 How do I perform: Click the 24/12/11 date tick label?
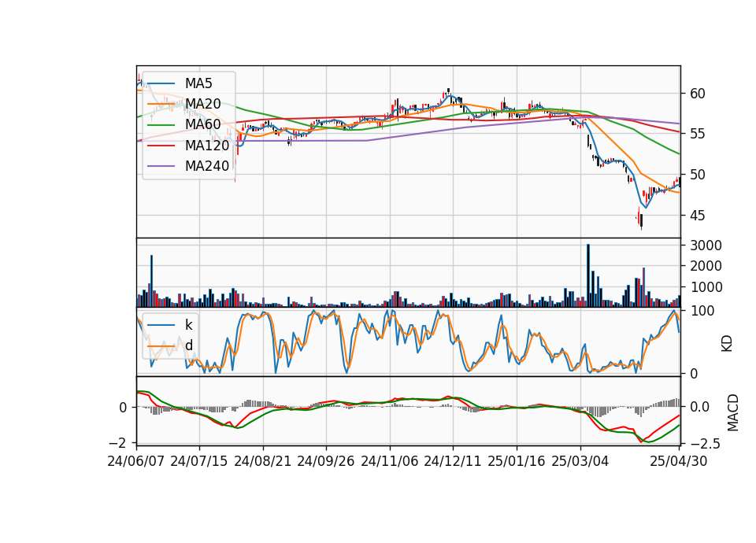(x=453, y=461)
